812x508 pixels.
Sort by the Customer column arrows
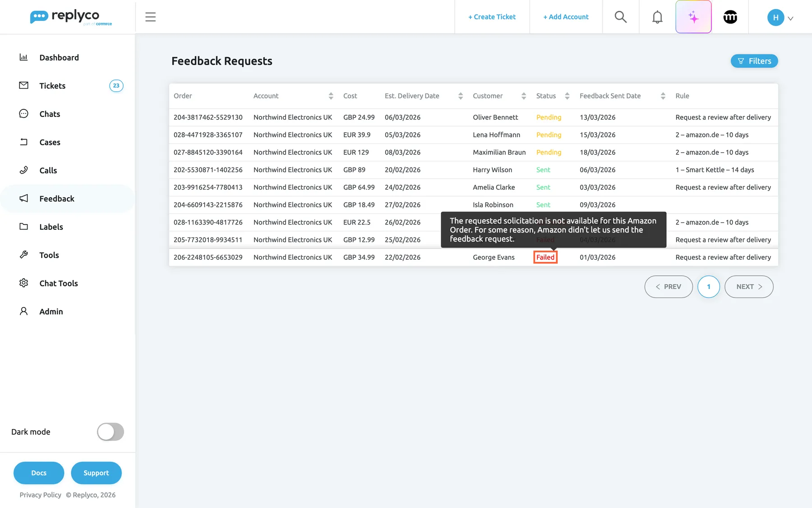[x=523, y=96]
